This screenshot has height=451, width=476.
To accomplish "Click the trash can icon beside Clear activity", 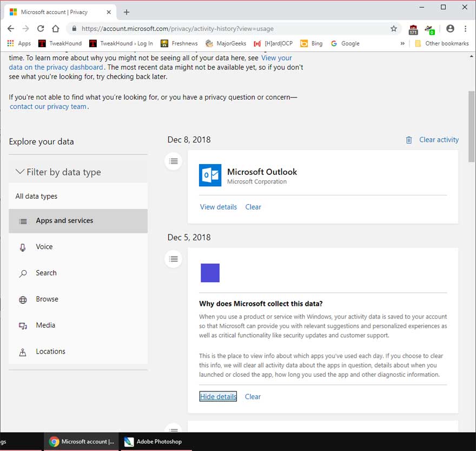I will tap(409, 140).
